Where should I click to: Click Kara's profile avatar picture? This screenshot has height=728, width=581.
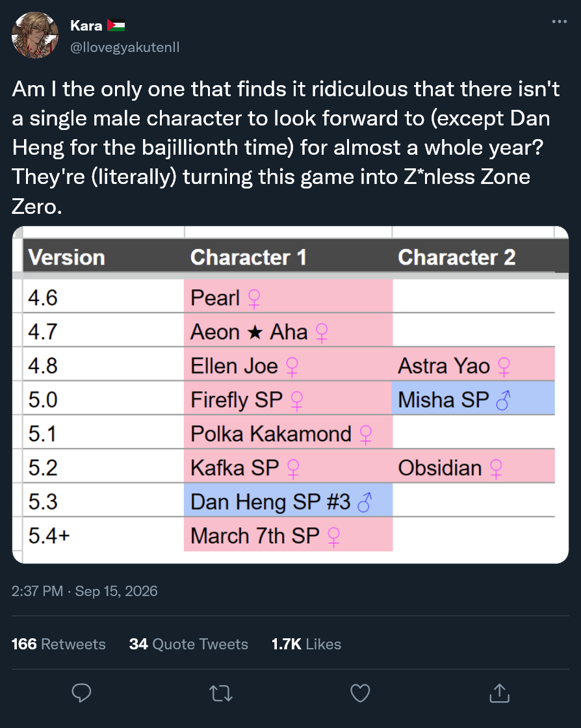point(35,35)
